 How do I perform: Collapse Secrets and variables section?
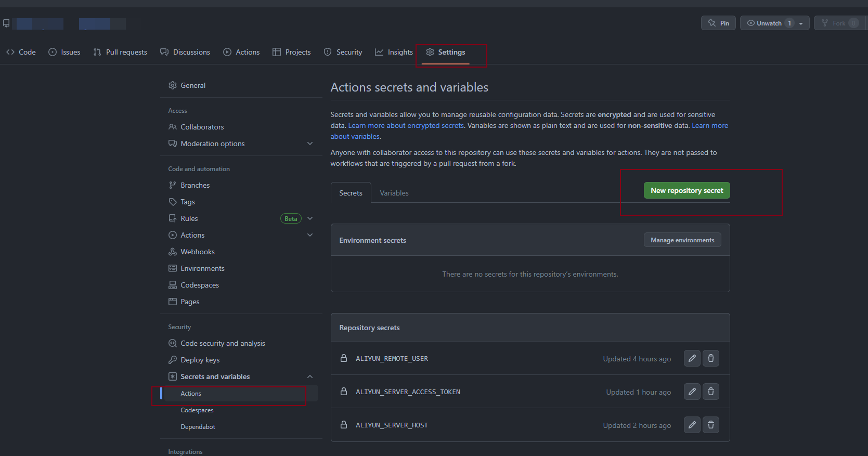point(310,376)
